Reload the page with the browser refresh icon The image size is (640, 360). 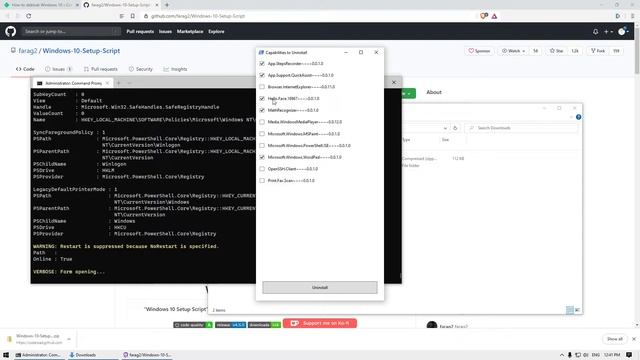[x=29, y=16]
